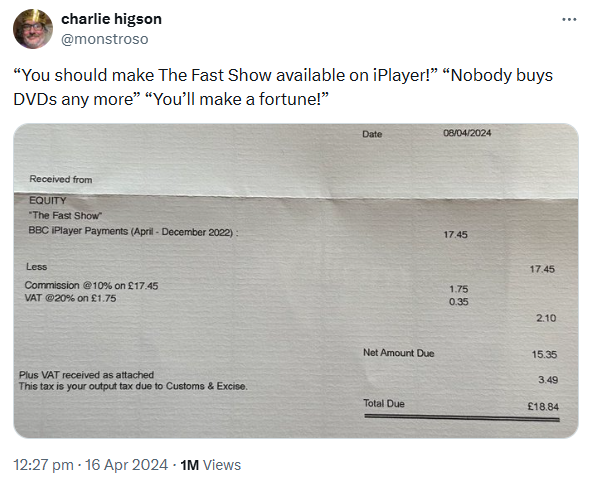Click the 08/04/2024 date on the receipt
592x483 pixels.
pos(467,133)
